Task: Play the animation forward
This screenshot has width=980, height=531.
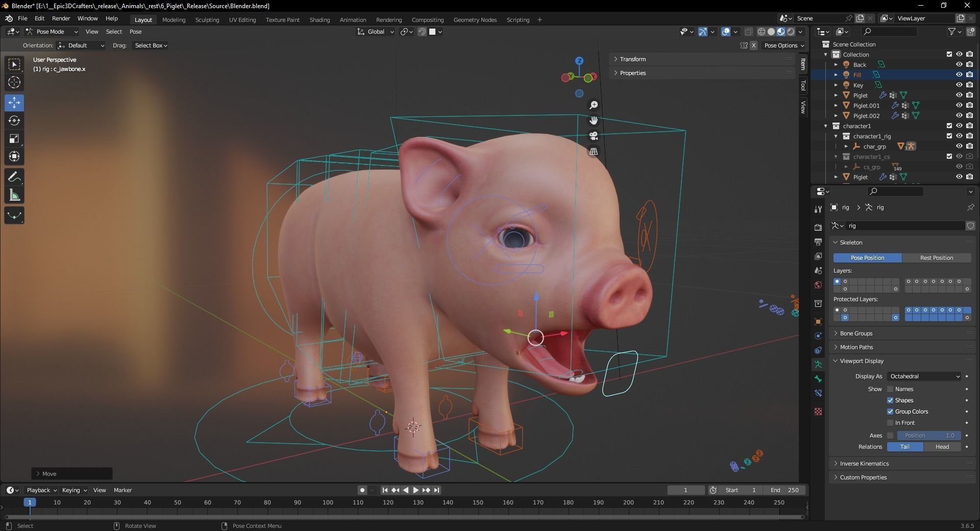Action: (415, 490)
